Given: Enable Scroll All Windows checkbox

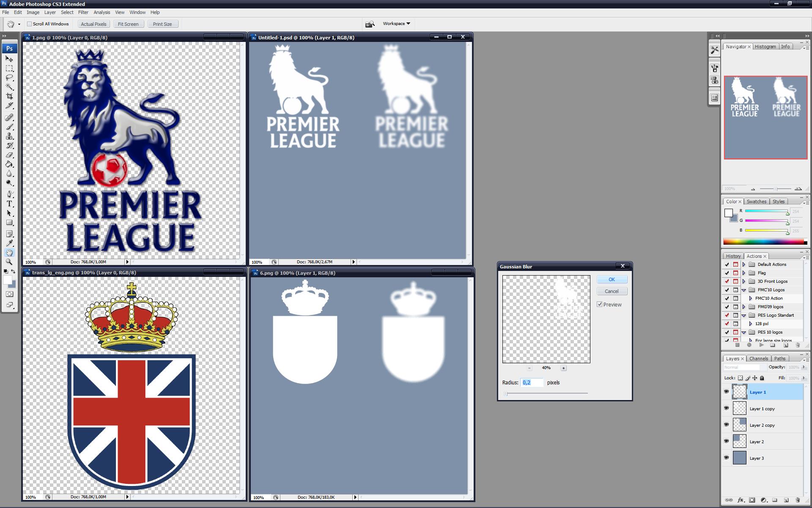Looking at the screenshot, I should 30,24.
